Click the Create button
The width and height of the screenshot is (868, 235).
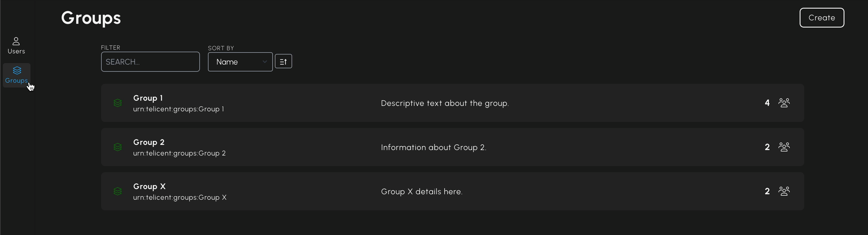821,18
